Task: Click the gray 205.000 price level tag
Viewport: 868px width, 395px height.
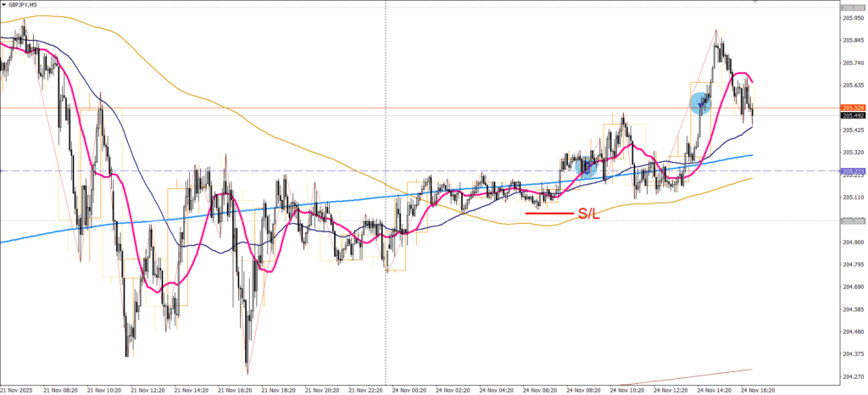Action: [x=852, y=220]
